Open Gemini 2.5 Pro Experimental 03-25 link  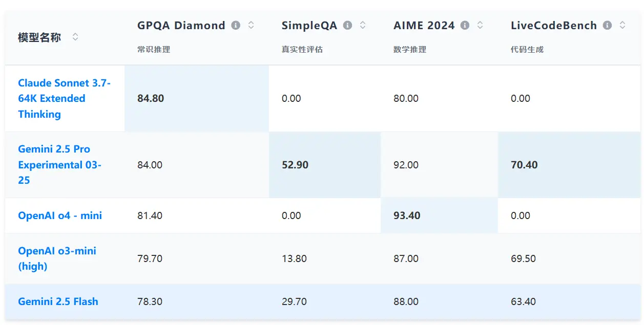pyautogui.click(x=59, y=165)
